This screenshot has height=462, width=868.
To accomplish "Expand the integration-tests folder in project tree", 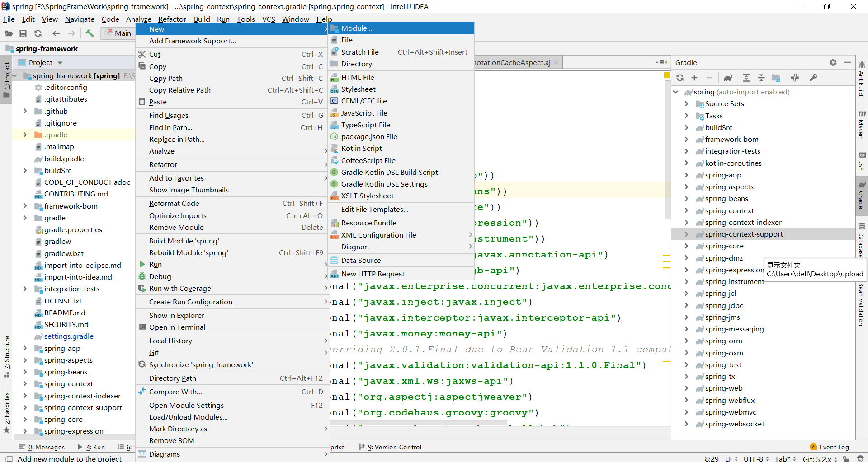I will [25, 289].
